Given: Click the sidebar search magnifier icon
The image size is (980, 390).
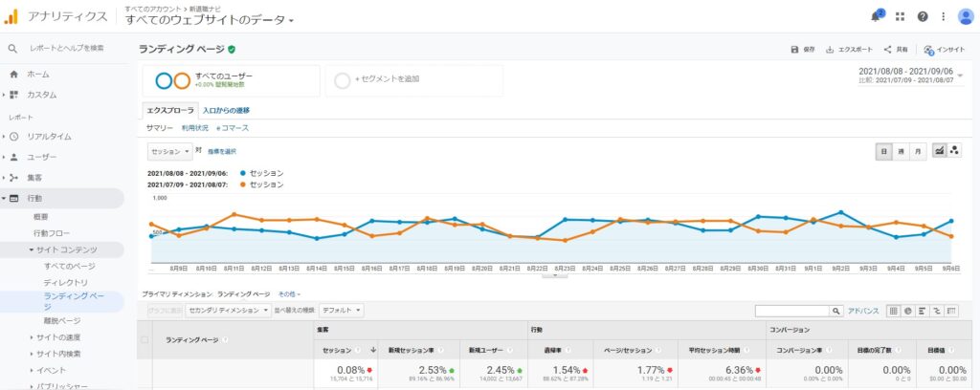Looking at the screenshot, I should pyautogui.click(x=12, y=48).
